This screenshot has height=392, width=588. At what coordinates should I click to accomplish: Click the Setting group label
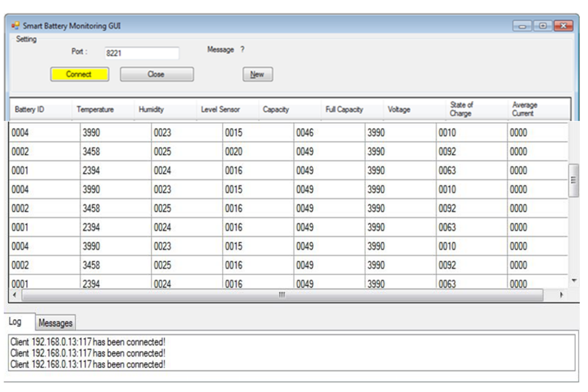[26, 39]
